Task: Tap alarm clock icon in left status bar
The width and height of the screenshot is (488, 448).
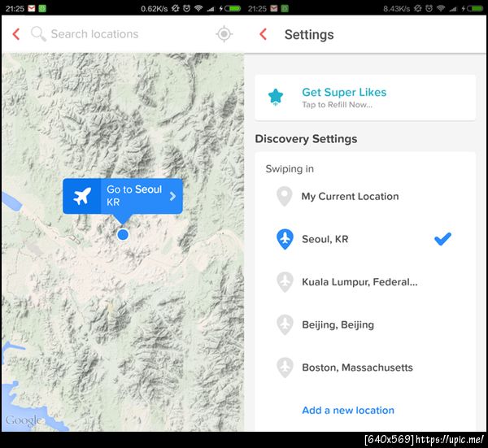Action: tap(187, 8)
